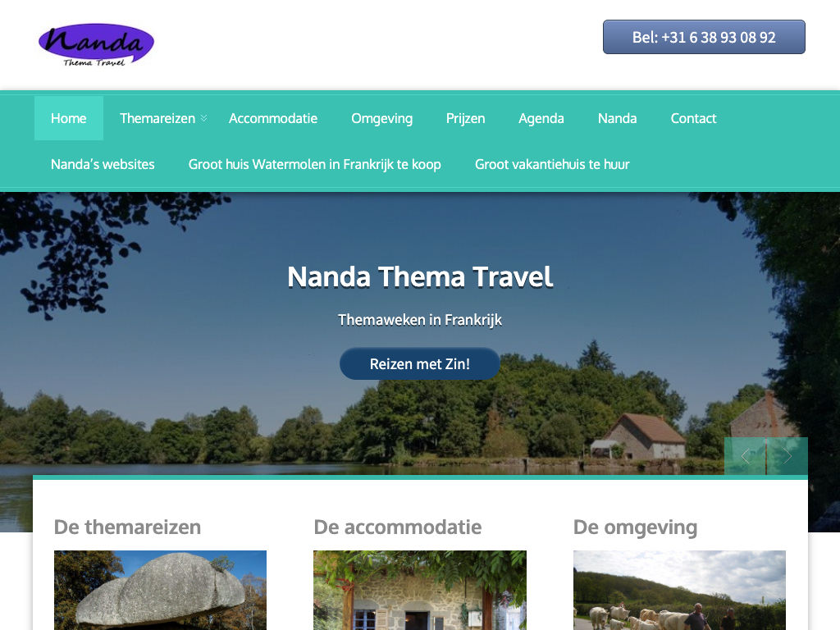Viewport: 840px width, 630px height.
Task: Expand the Themareizen submenu chevron
Action: coord(204,118)
